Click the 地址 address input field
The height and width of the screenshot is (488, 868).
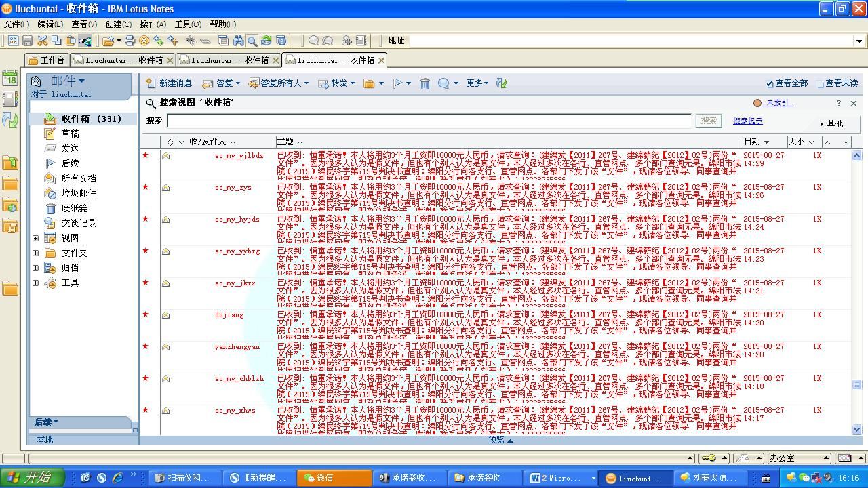pos(631,41)
